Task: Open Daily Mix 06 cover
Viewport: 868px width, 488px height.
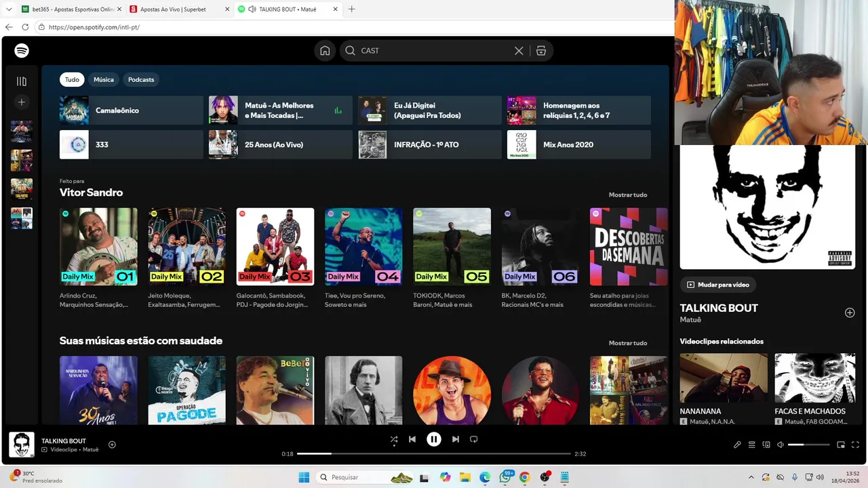Action: (540, 247)
